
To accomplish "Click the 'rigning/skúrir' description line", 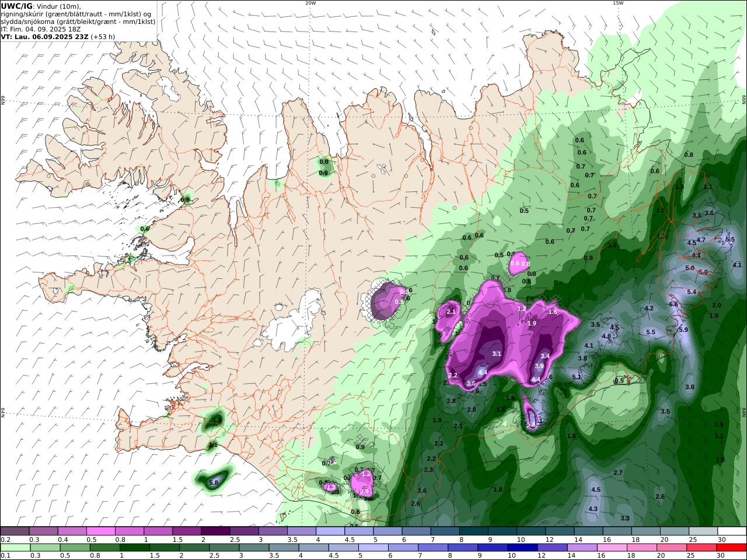I will pyautogui.click(x=76, y=14).
